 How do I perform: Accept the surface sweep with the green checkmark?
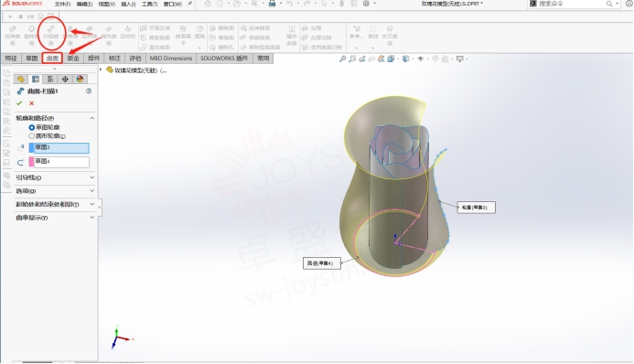click(19, 103)
